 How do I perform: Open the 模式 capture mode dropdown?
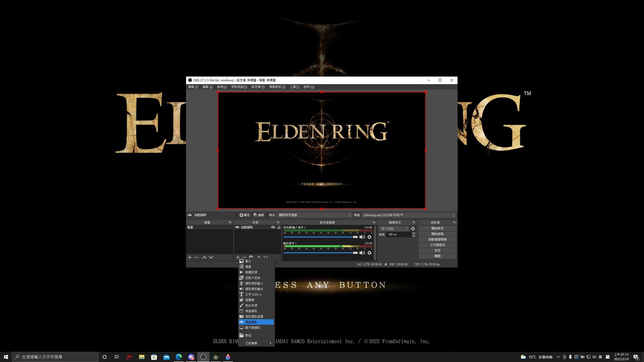[x=315, y=215]
